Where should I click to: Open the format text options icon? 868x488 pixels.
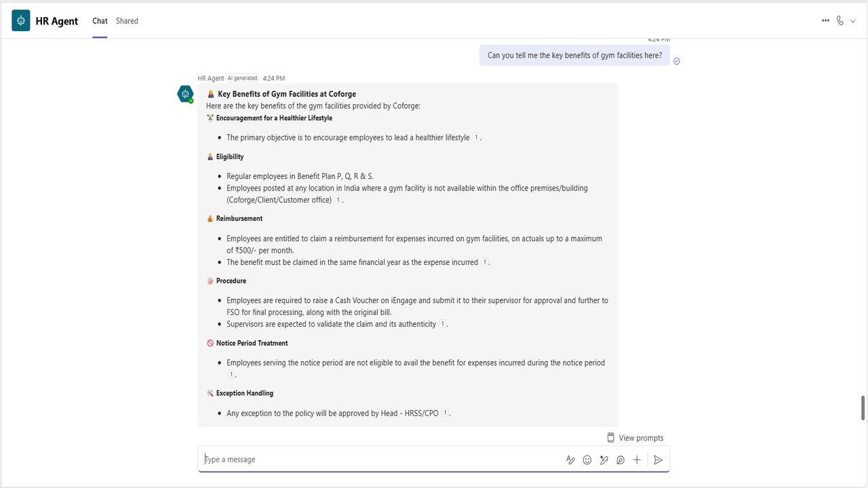[570, 460]
